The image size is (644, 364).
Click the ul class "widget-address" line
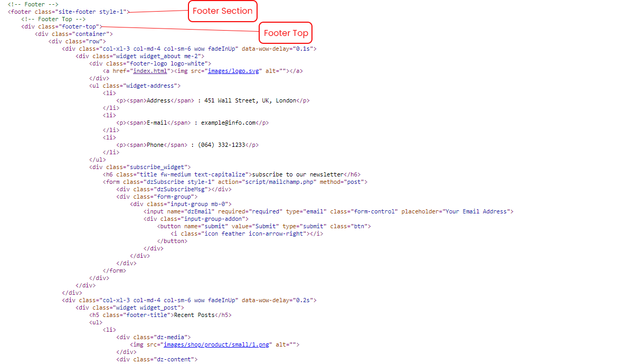click(x=135, y=86)
